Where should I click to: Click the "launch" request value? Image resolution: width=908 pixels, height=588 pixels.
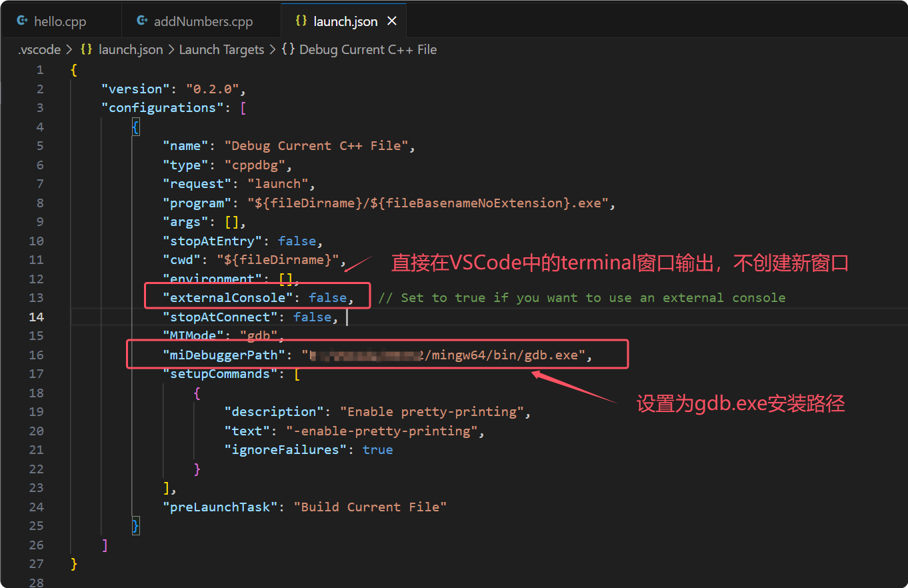pyautogui.click(x=277, y=183)
